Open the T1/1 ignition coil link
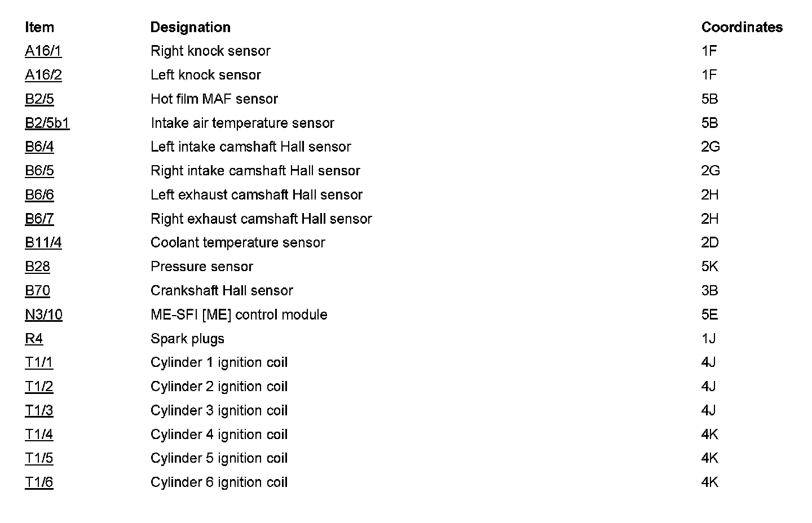The image size is (812, 523). tap(38, 362)
